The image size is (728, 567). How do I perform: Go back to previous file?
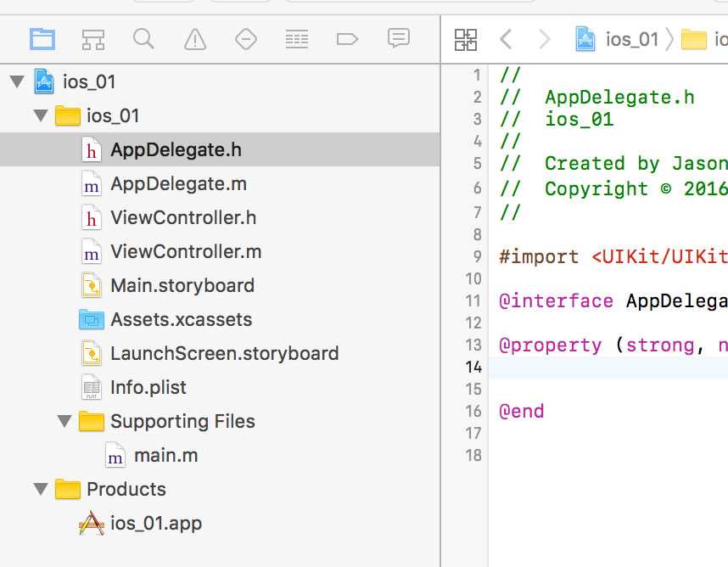coord(506,39)
